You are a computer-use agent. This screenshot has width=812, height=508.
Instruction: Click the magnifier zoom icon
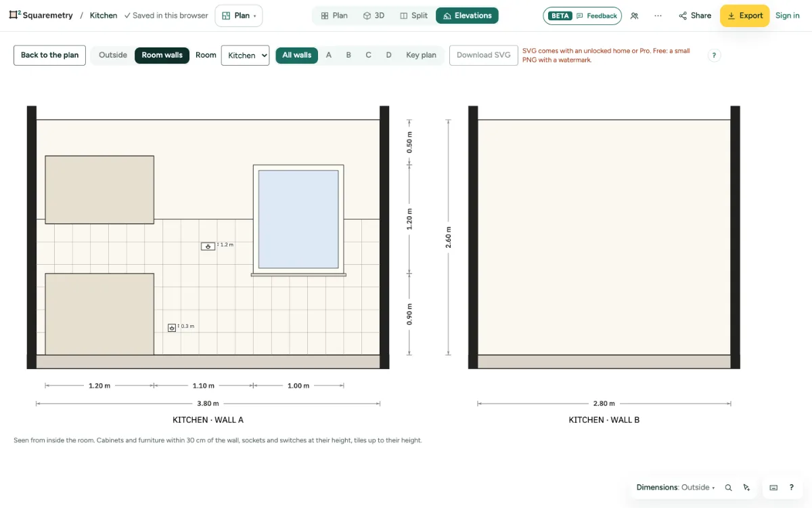728,488
